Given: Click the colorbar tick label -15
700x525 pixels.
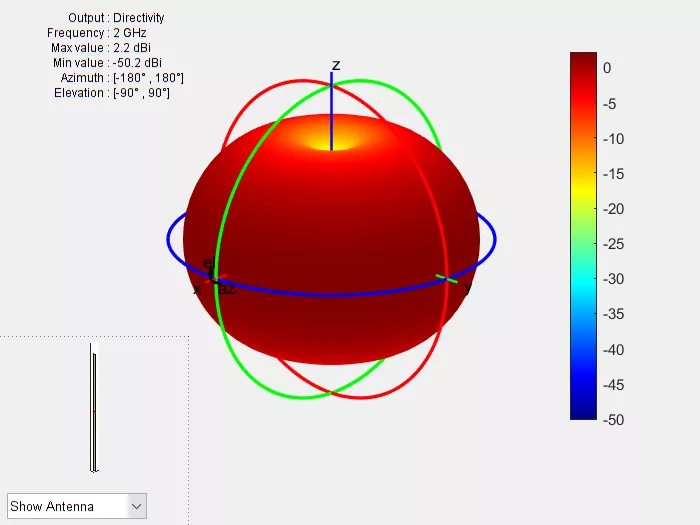Looking at the screenshot, I should click(613, 174).
